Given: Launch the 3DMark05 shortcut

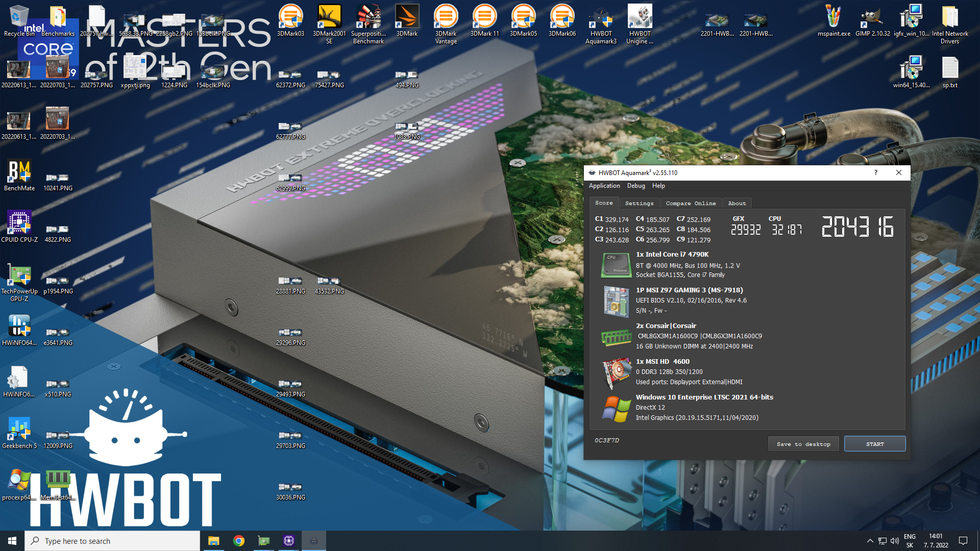Looking at the screenshot, I should [x=523, y=21].
